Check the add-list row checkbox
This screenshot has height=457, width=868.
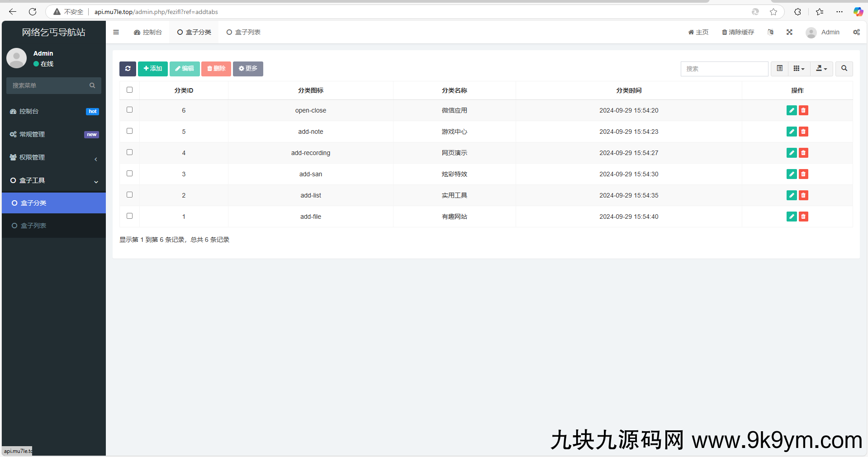click(x=129, y=195)
